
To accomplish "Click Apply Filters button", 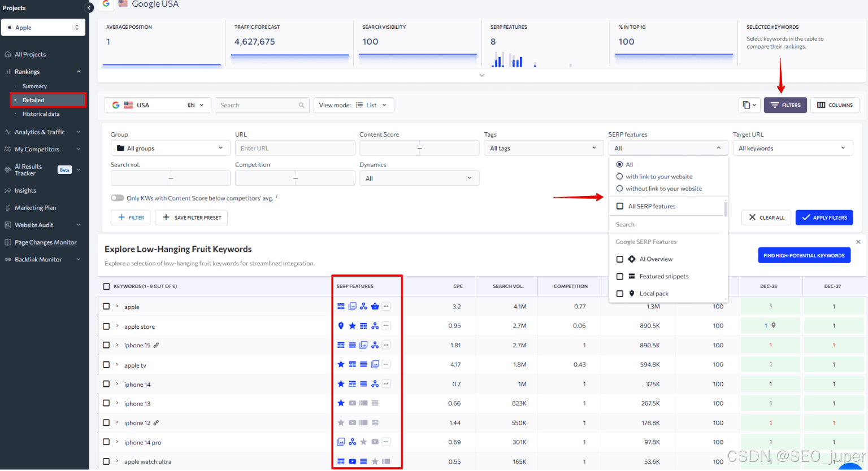I will pyautogui.click(x=824, y=217).
